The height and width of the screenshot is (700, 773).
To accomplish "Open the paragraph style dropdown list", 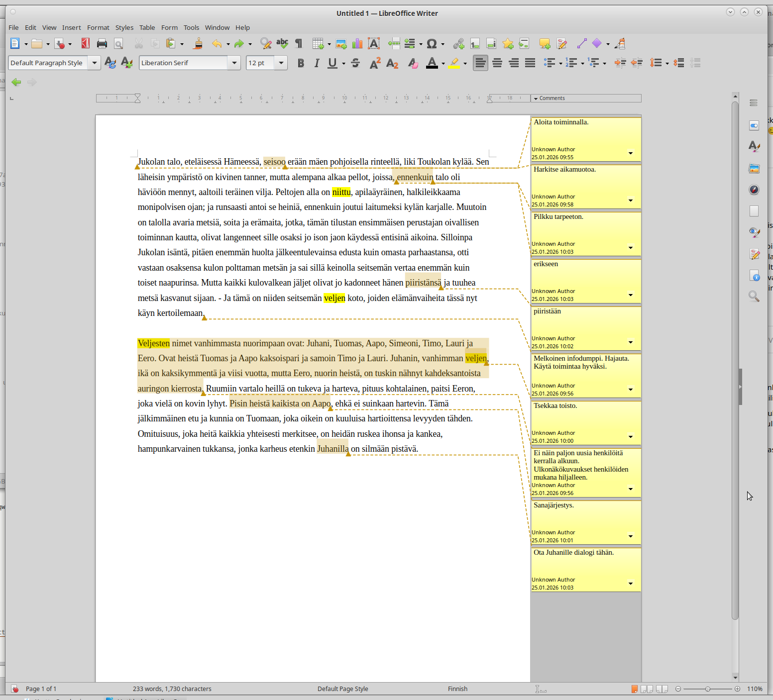I will [94, 63].
